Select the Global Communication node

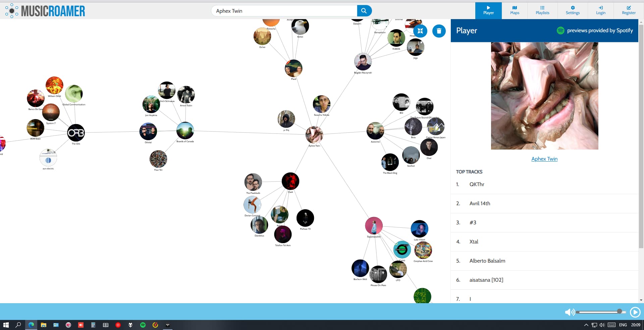click(74, 94)
